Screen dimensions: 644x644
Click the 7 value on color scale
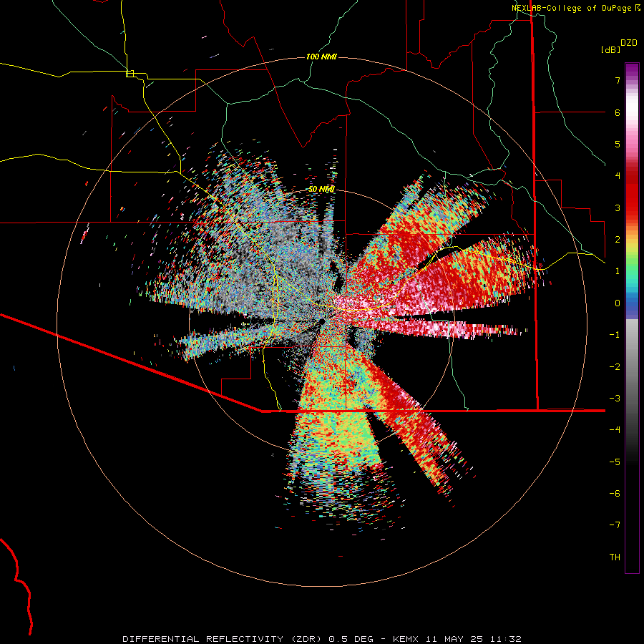click(x=618, y=80)
